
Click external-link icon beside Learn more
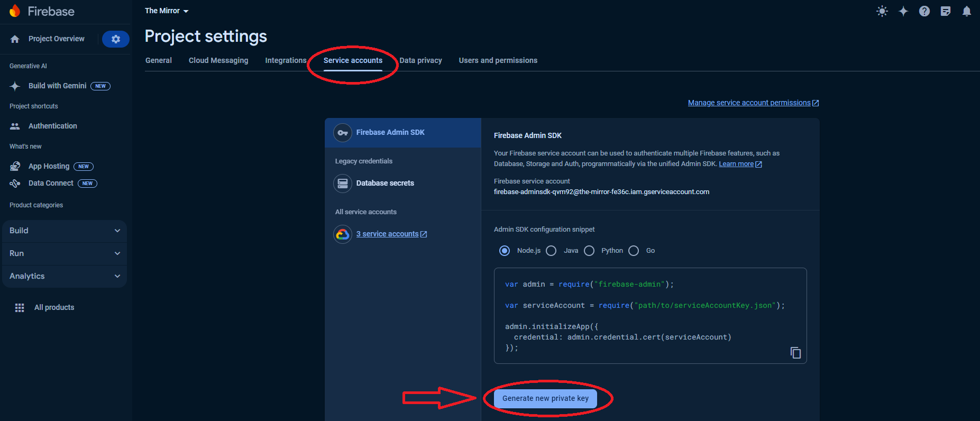759,164
